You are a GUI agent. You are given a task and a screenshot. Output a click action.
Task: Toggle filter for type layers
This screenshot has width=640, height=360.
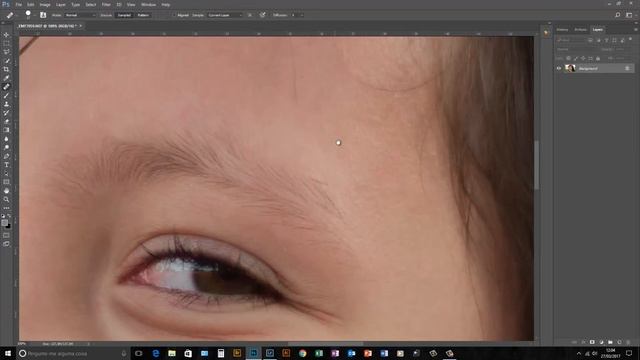607,40
